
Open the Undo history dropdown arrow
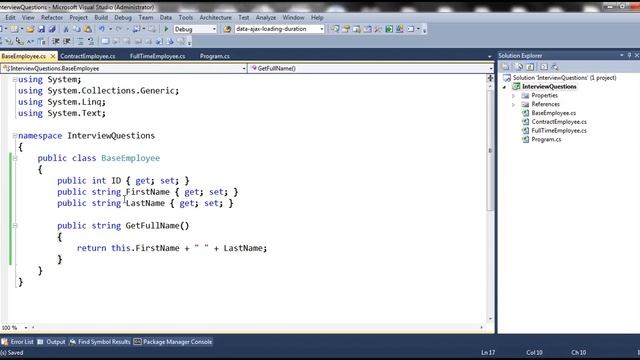110,29
